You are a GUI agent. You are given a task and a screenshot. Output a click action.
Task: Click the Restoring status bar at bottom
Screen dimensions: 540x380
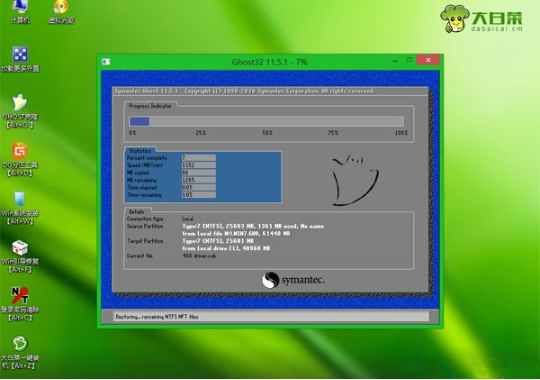pyautogui.click(x=271, y=317)
